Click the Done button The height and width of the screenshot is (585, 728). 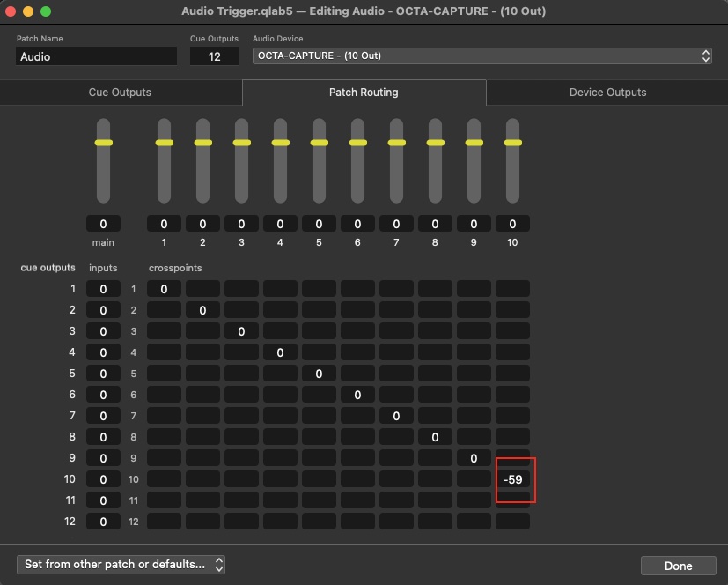point(678,565)
